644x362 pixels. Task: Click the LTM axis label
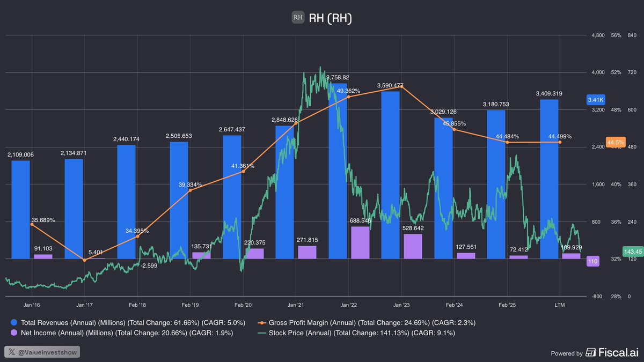pos(560,305)
